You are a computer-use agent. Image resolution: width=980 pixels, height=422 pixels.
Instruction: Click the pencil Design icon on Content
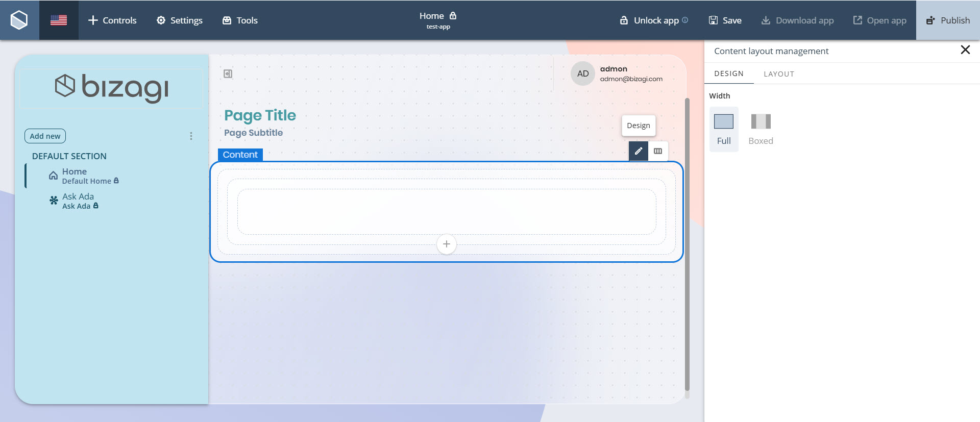[638, 151]
